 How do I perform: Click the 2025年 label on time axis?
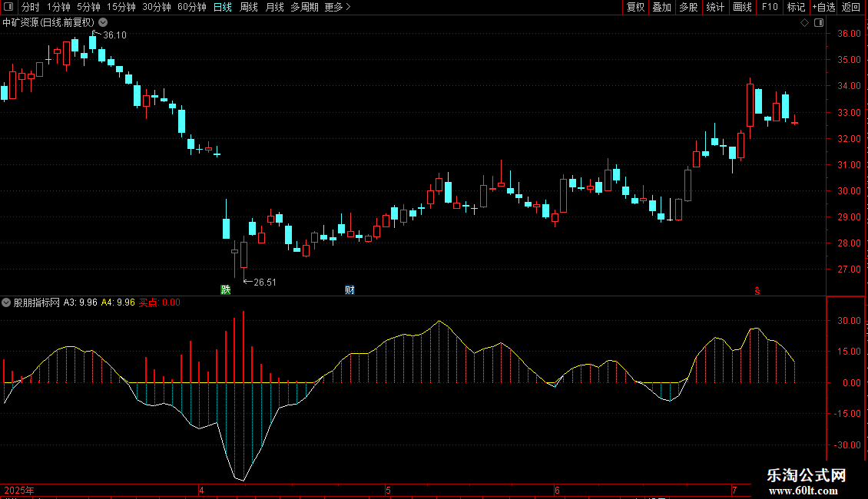pyautogui.click(x=19, y=490)
